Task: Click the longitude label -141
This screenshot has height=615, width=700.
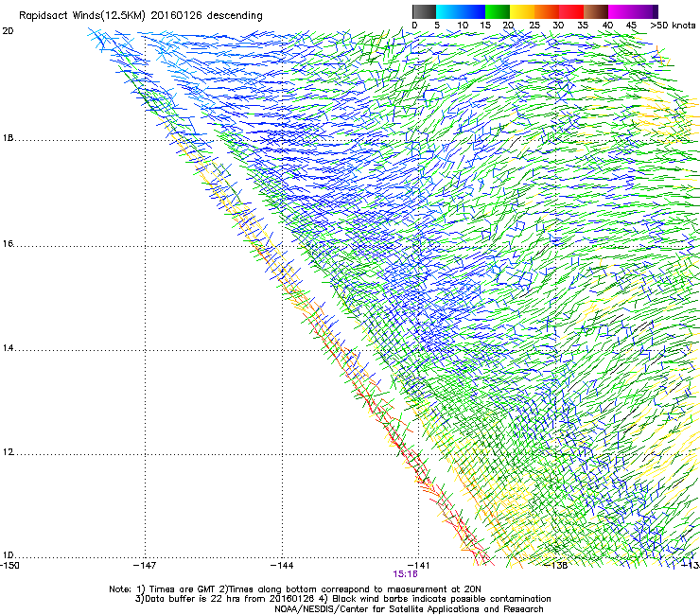Action: pos(418,566)
